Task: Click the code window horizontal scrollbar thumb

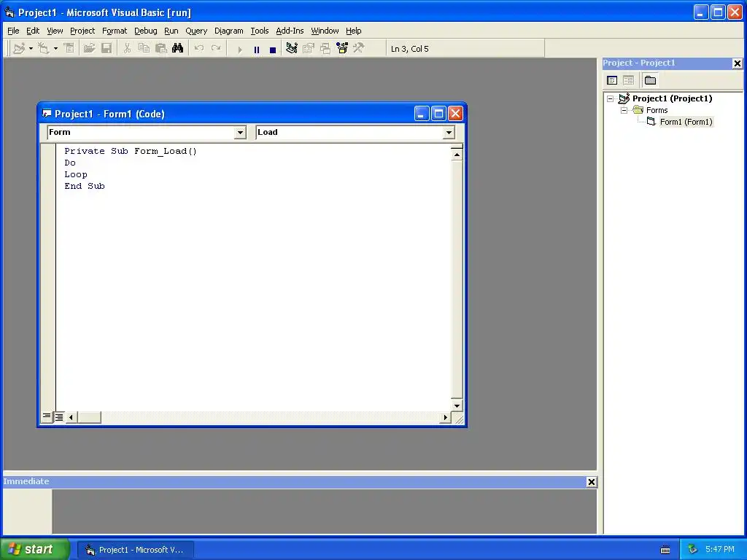Action: (x=89, y=418)
